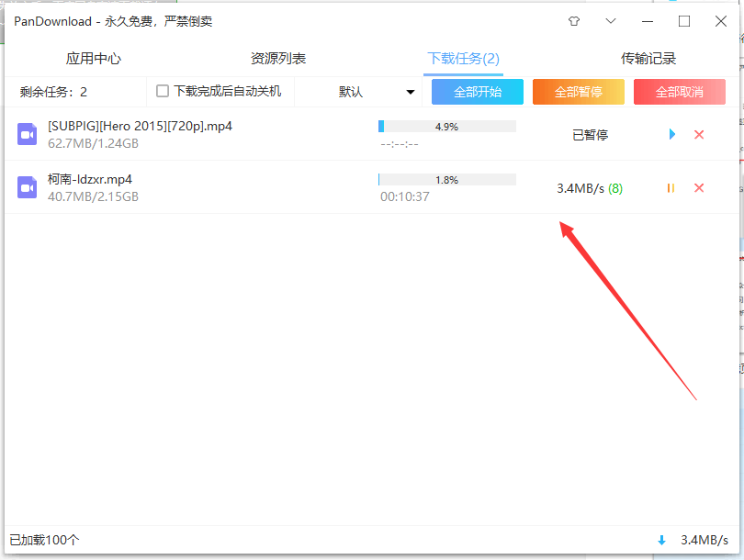Switch to the 资源列表 tab
Image resolution: width=744 pixels, height=560 pixels.
pos(278,59)
